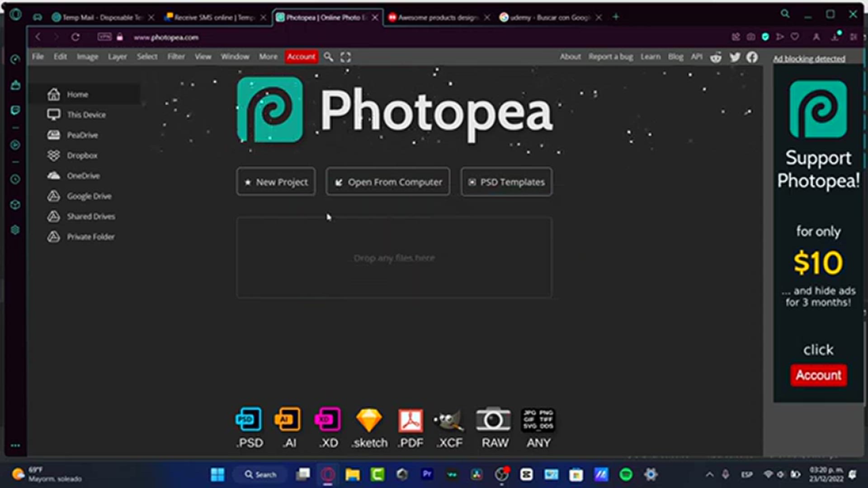Image resolution: width=868 pixels, height=488 pixels.
Task: Bookmark page with the heart icon
Action: point(795,37)
